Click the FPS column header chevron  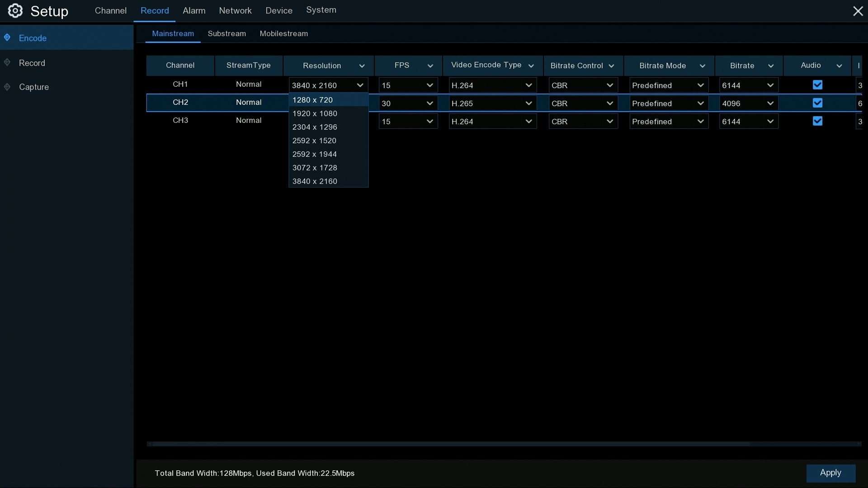430,66
